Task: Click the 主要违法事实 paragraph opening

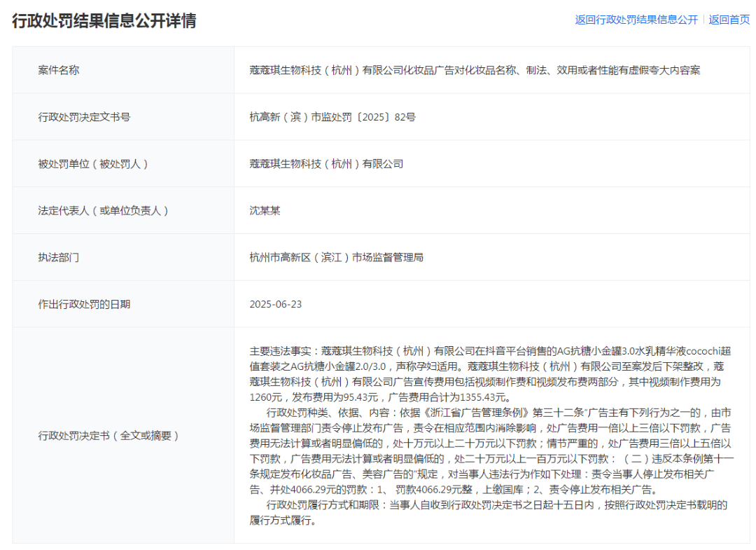Action: pyautogui.click(x=283, y=350)
